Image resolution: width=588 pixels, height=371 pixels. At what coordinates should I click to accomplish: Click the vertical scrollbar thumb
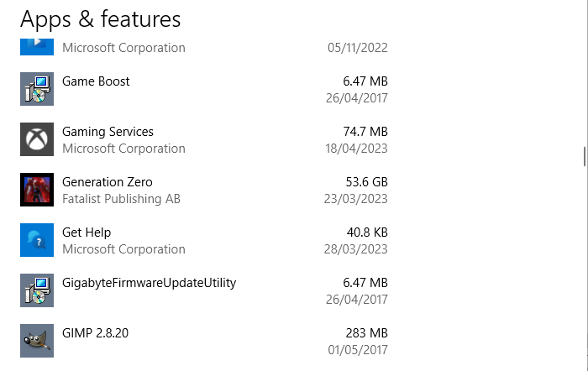pyautogui.click(x=584, y=157)
